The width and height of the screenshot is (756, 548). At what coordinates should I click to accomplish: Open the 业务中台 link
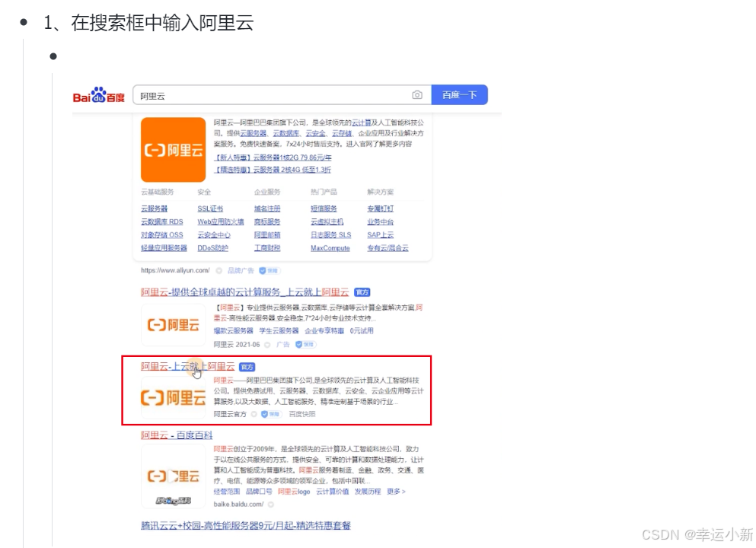[x=381, y=221]
